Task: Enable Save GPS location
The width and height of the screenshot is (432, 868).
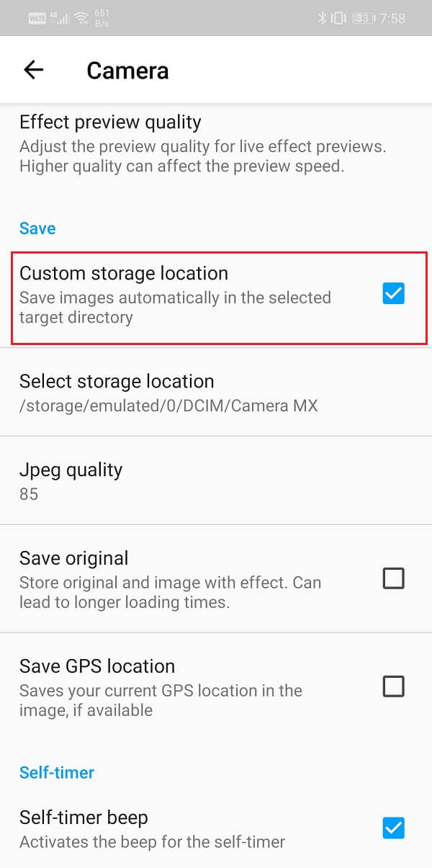Action: click(x=393, y=686)
